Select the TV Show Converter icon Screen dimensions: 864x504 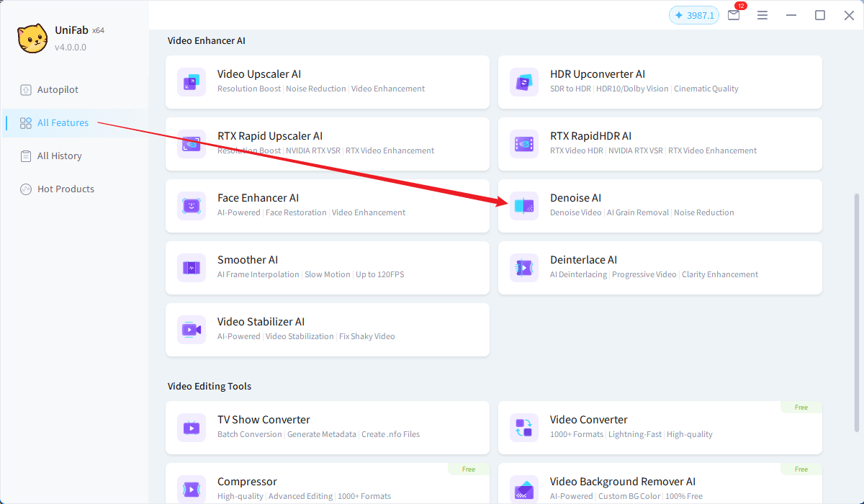coord(191,427)
